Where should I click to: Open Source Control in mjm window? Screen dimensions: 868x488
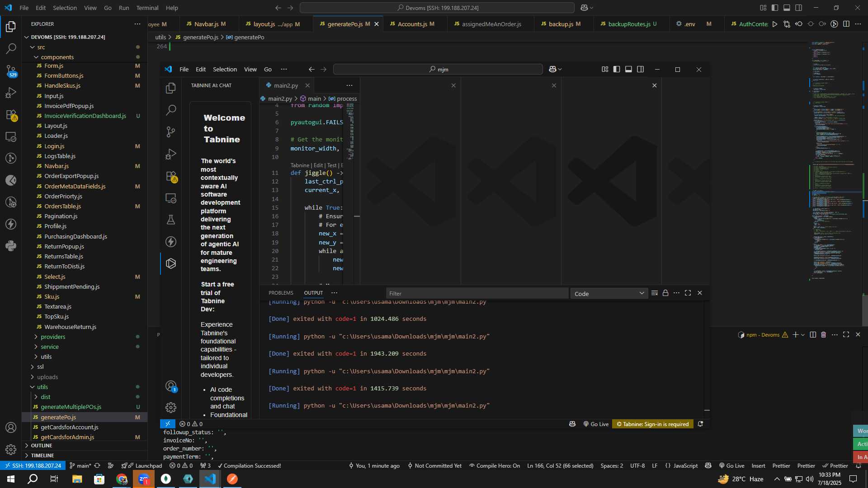(x=171, y=132)
